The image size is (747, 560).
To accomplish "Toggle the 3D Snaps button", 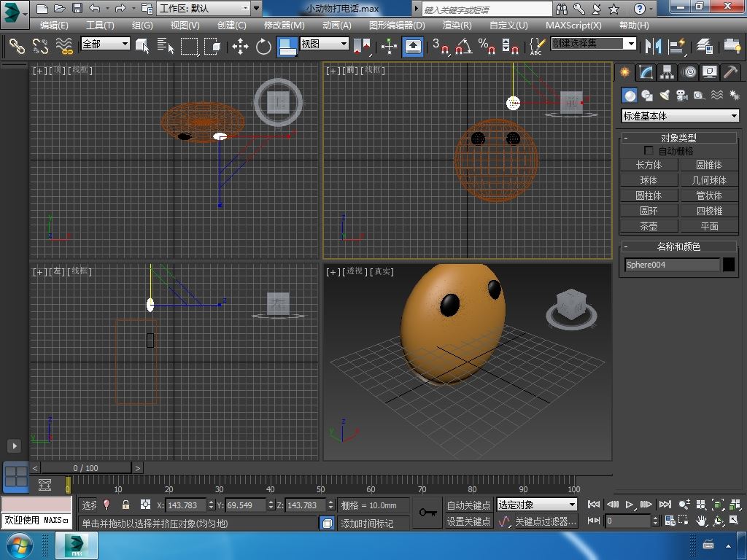I will [441, 46].
